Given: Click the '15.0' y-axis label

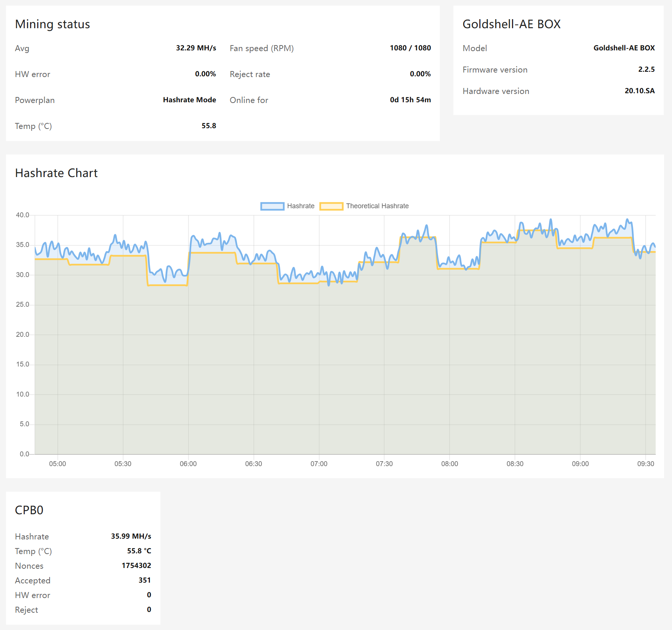Looking at the screenshot, I should coord(23,364).
